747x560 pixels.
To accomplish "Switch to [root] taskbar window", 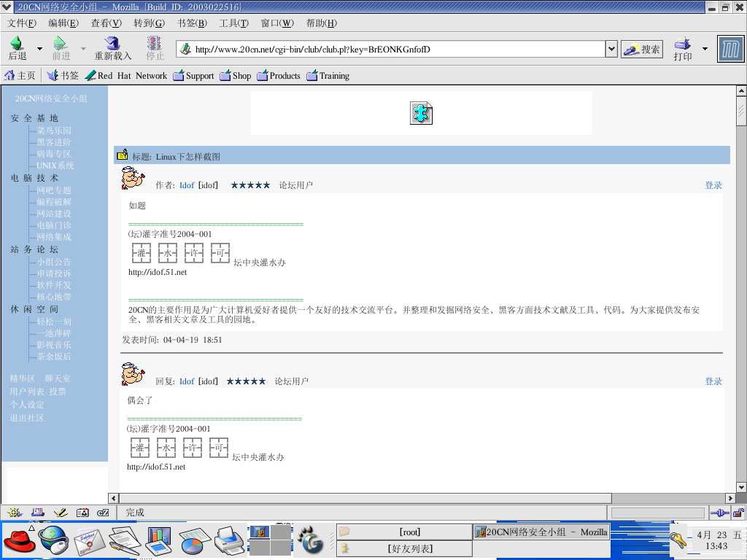I will pyautogui.click(x=404, y=532).
